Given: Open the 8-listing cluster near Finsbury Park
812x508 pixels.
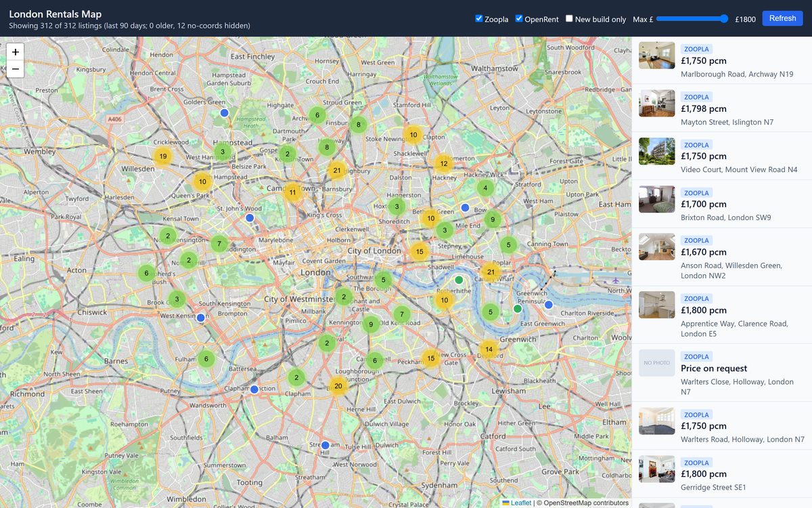Looking at the screenshot, I should [359, 125].
